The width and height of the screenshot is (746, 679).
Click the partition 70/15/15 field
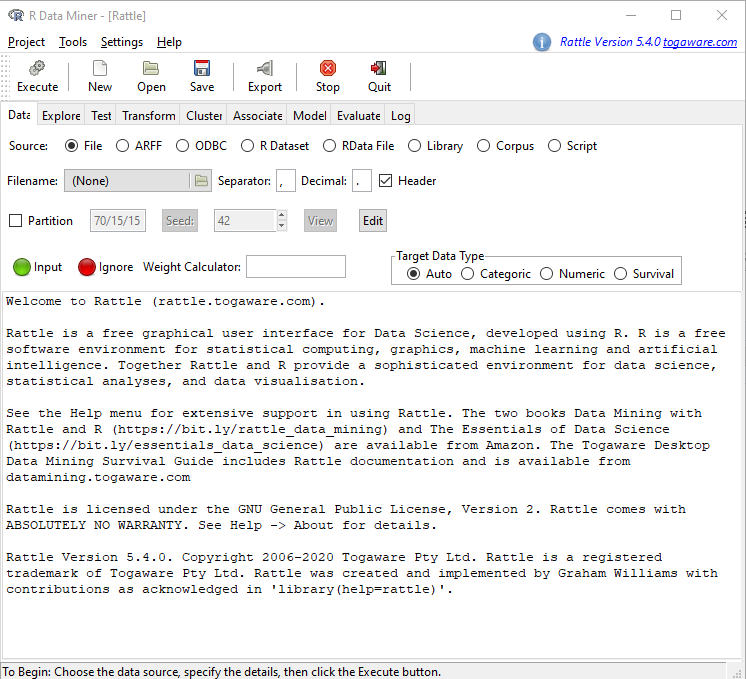(118, 221)
